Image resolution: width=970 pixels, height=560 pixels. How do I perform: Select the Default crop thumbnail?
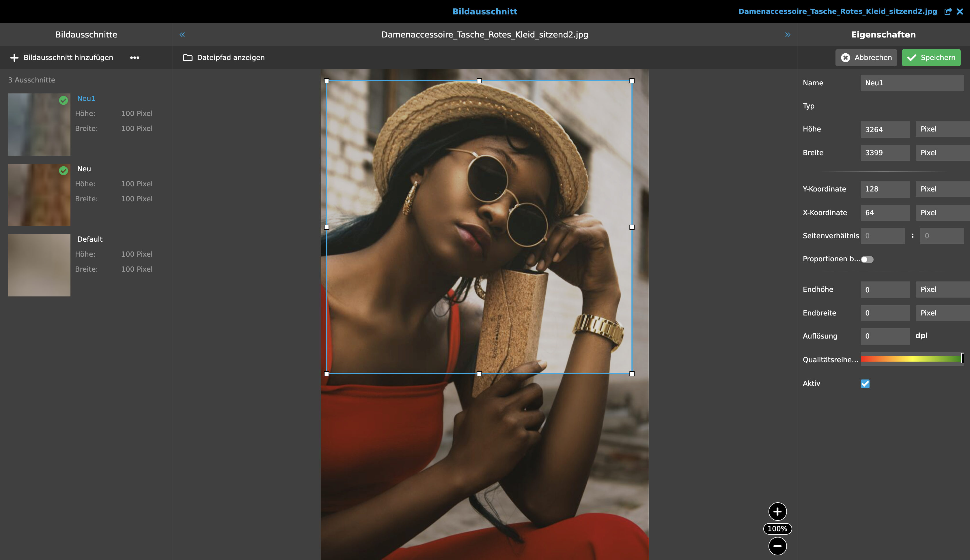[x=39, y=265]
